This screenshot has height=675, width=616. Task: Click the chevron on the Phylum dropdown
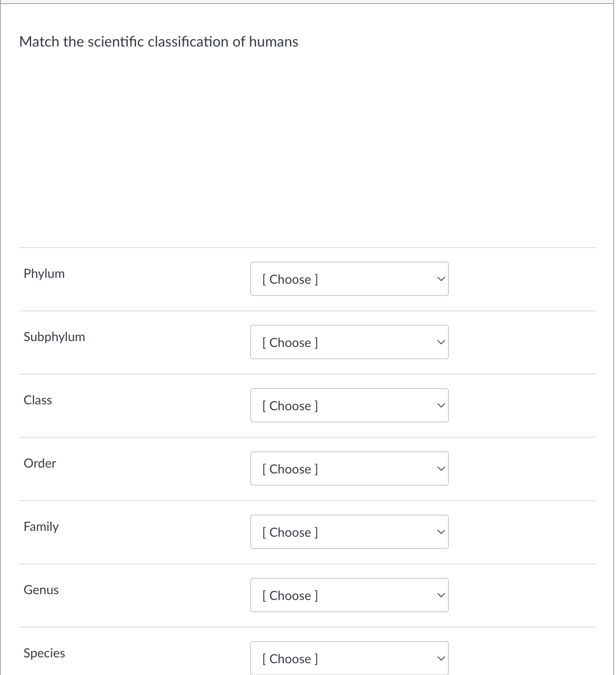[440, 279]
